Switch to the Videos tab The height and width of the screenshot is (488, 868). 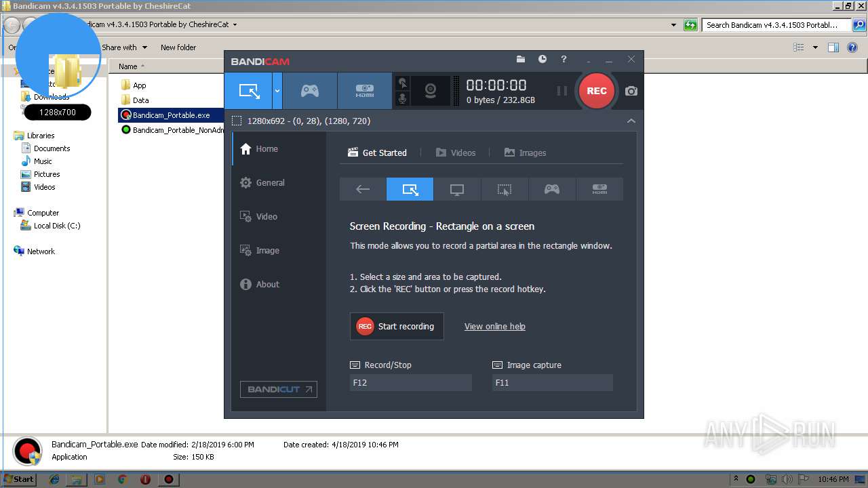click(x=456, y=152)
